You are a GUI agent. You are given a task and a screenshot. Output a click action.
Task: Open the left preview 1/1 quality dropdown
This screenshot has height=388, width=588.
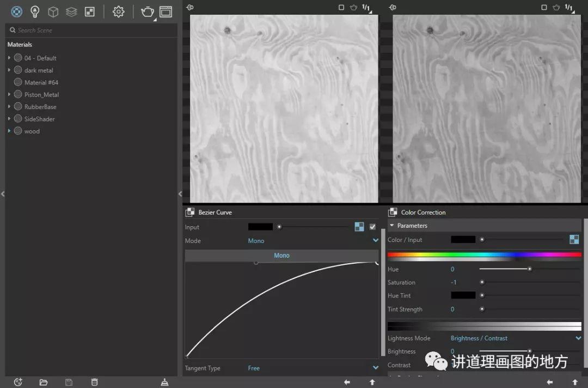pos(367,8)
